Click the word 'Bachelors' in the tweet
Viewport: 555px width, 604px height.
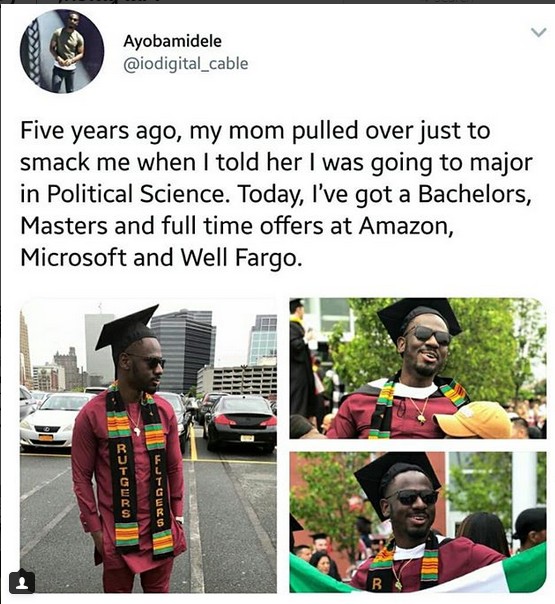[475, 194]
